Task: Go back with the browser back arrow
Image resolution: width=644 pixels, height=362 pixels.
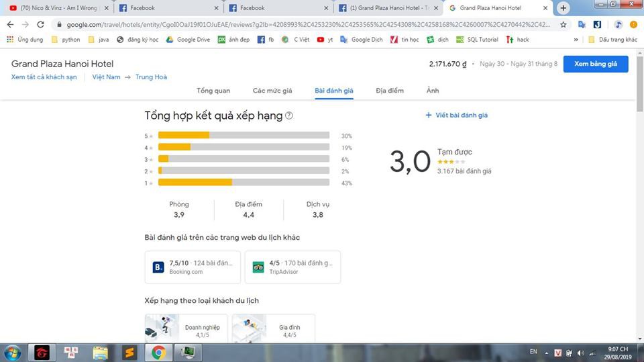Action: pos(10,25)
